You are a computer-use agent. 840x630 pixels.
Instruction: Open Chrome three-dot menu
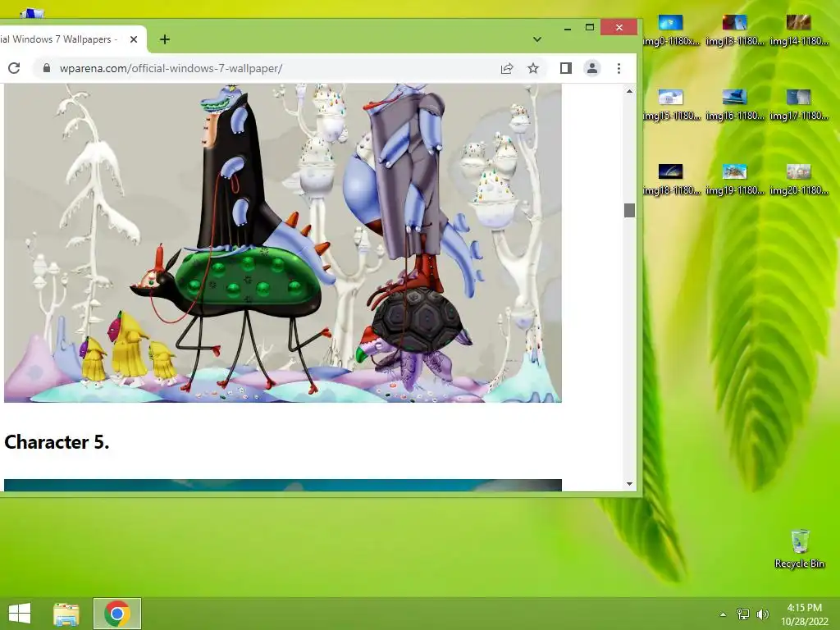coord(619,68)
